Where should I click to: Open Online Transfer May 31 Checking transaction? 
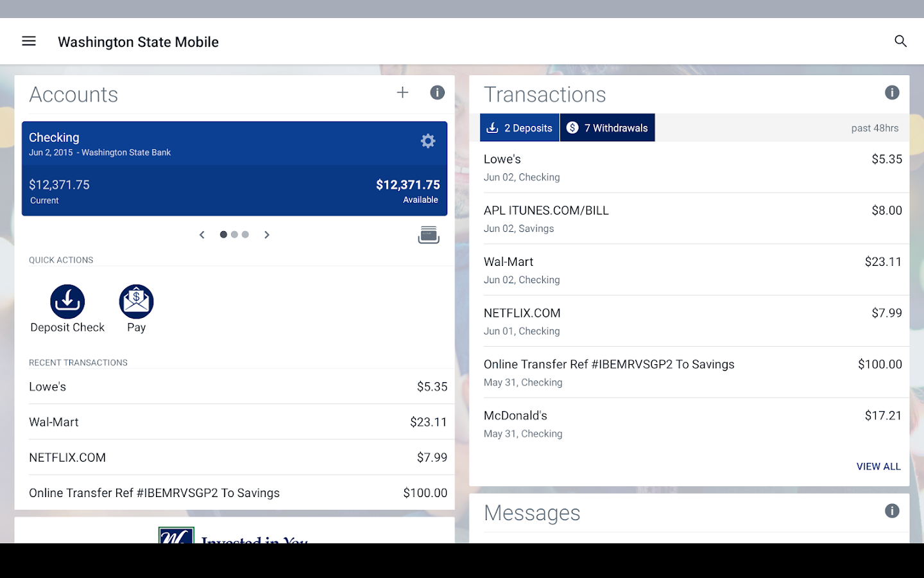[x=693, y=373]
